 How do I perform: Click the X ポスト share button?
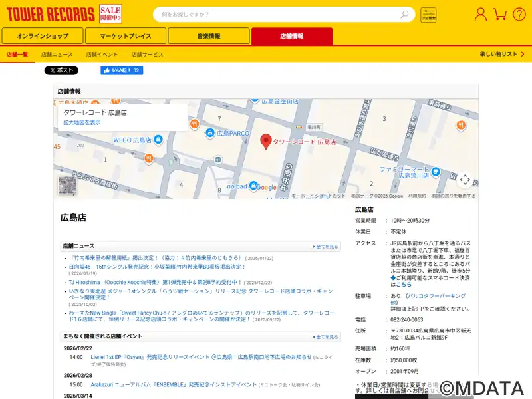click(x=61, y=70)
